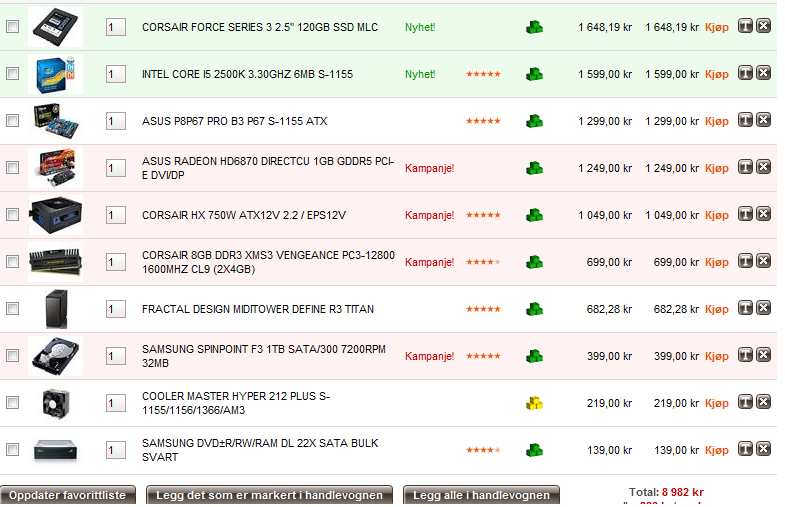This screenshot has width=785, height=507.
Task: Click Nyhet! label for Corsair Force SSD
Action: tap(420, 28)
